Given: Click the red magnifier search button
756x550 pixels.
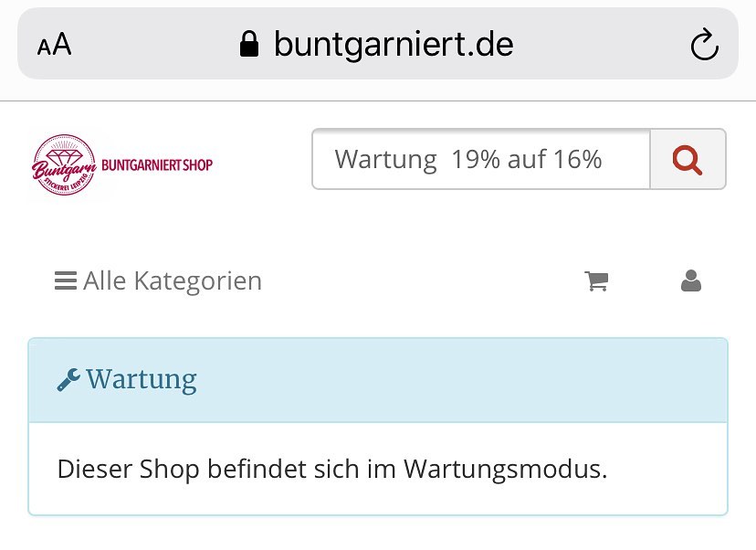Looking at the screenshot, I should click(x=688, y=160).
